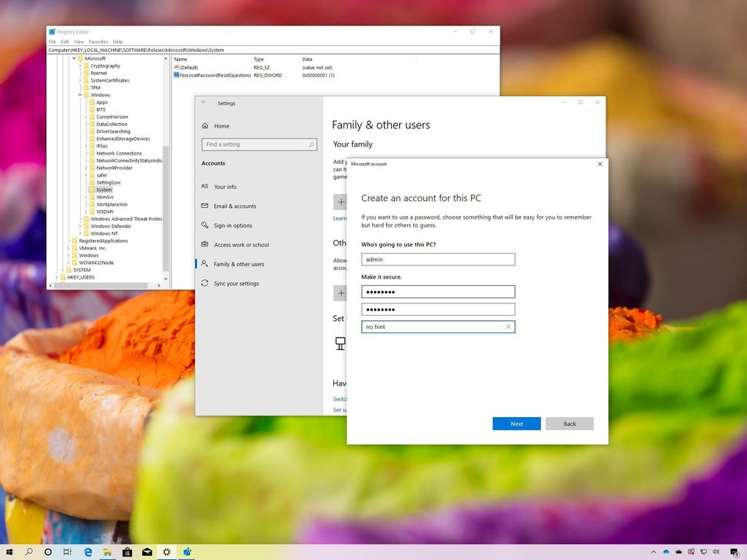Select Email & accounts in Settings
Screen dimensions: 747x560
235,206
